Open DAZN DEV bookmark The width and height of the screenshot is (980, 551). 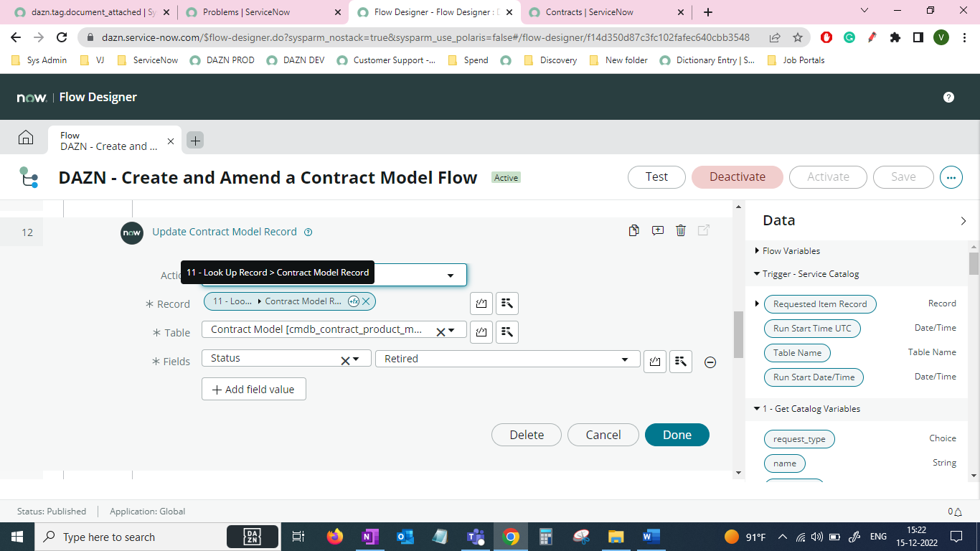click(296, 60)
